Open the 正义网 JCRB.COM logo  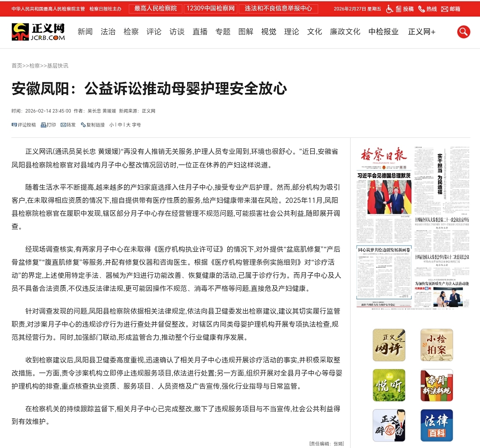pos(38,32)
